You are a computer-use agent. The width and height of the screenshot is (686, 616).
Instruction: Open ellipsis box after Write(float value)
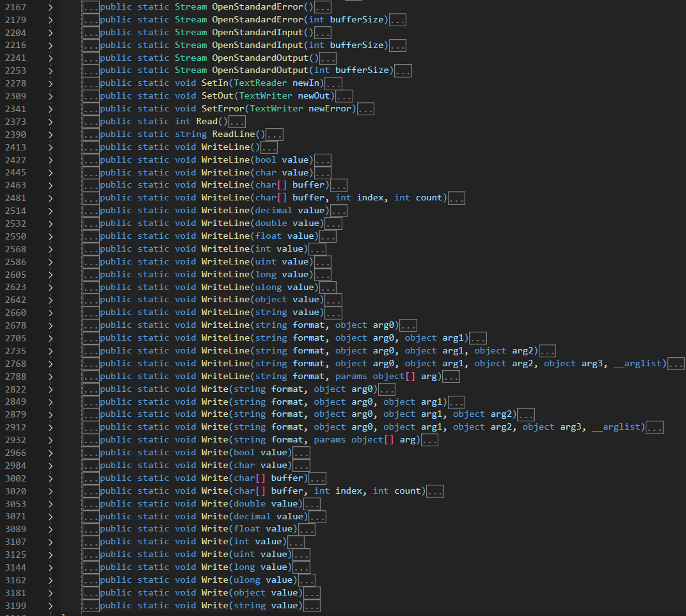coord(307,530)
